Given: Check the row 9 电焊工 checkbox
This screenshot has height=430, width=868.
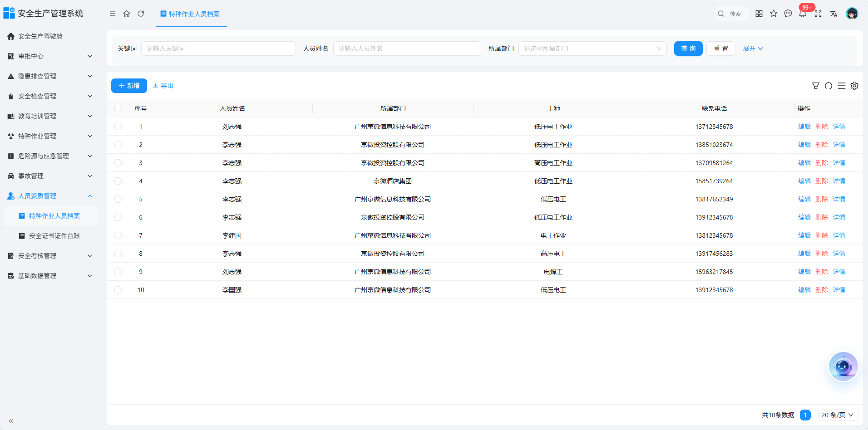Looking at the screenshot, I should [118, 272].
